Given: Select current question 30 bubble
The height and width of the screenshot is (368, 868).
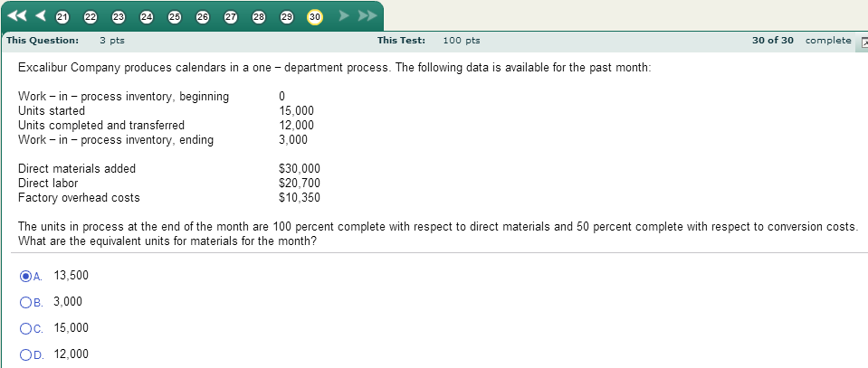Looking at the screenshot, I should [314, 17].
